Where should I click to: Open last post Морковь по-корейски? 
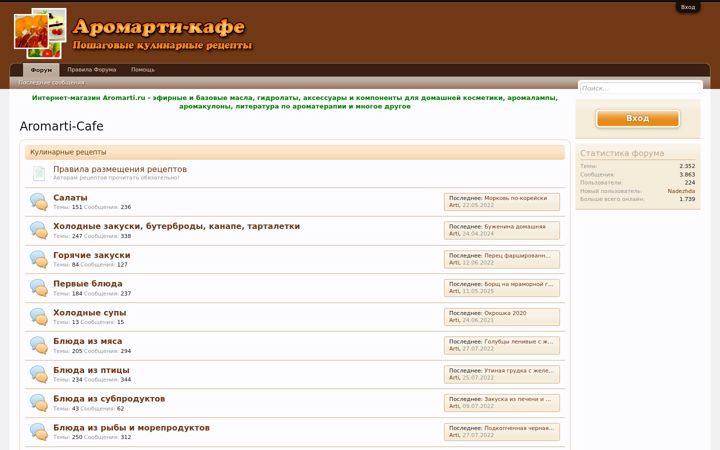point(516,198)
